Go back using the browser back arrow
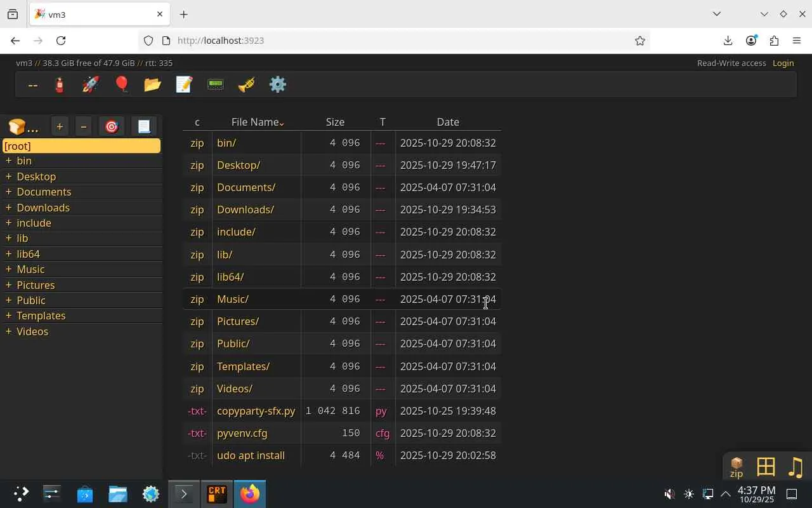The image size is (812, 508). coord(15,41)
